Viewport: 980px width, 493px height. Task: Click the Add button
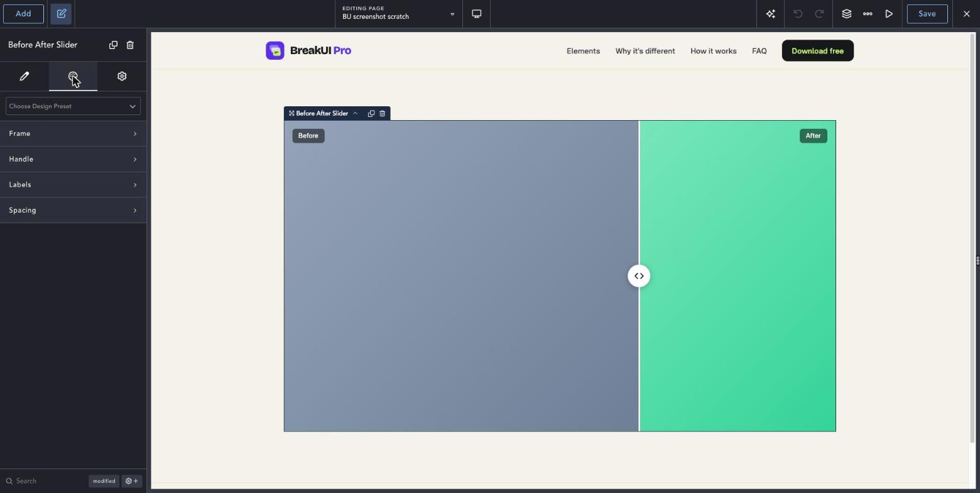(x=23, y=14)
